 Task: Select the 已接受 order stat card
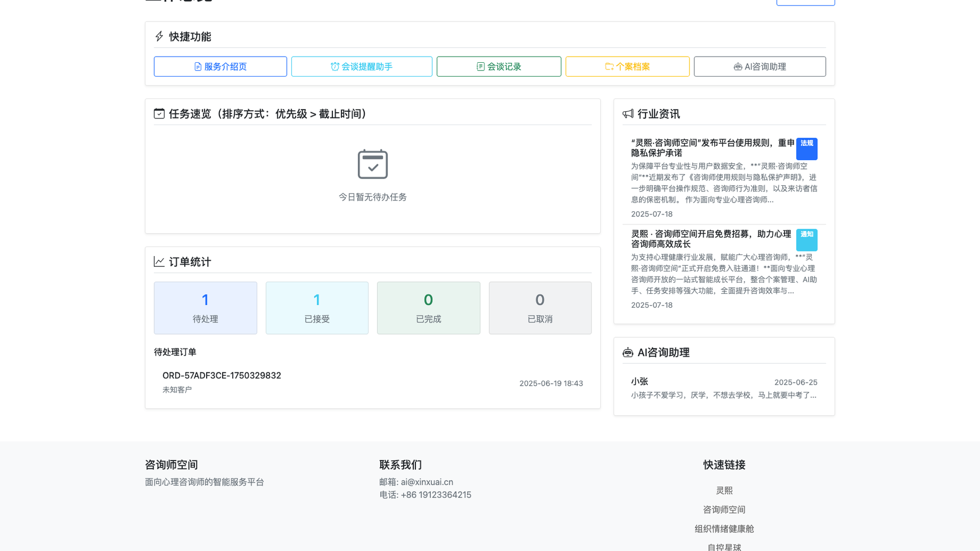317,308
